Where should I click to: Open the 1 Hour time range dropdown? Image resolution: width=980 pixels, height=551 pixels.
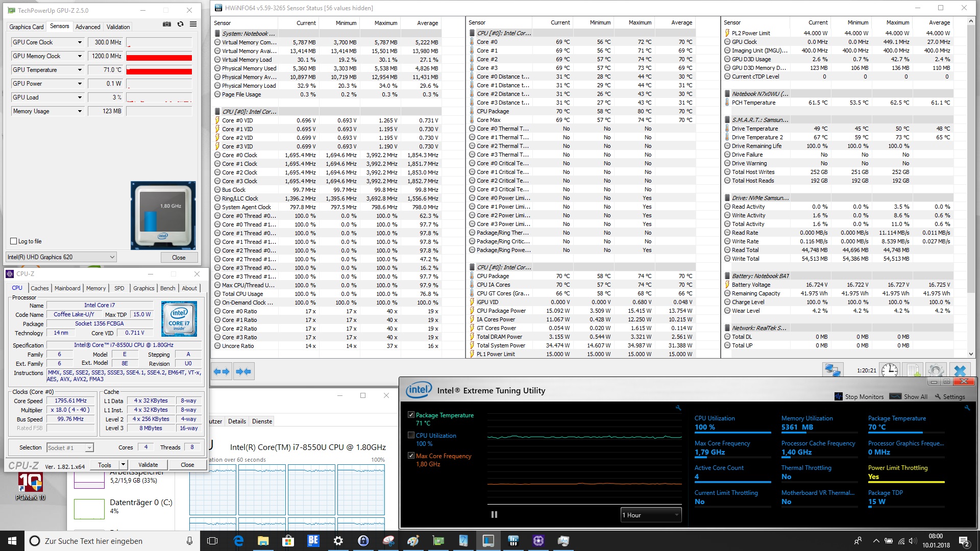(651, 515)
